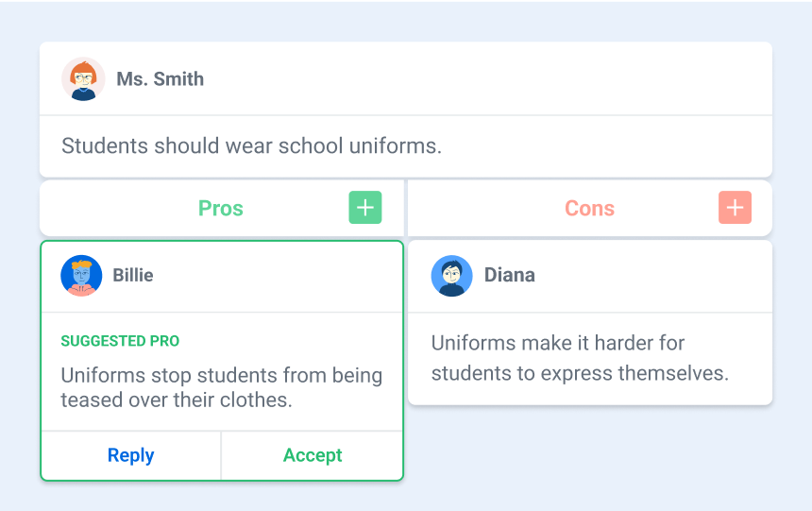Click the SUGGESTED PRO label
The image size is (812, 511).
pos(120,340)
